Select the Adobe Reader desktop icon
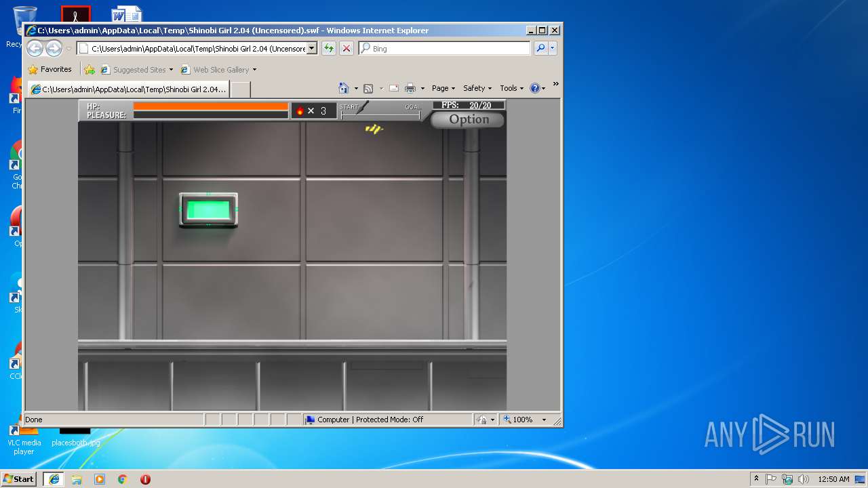Viewport: 868px width, 488px height. tap(75, 14)
